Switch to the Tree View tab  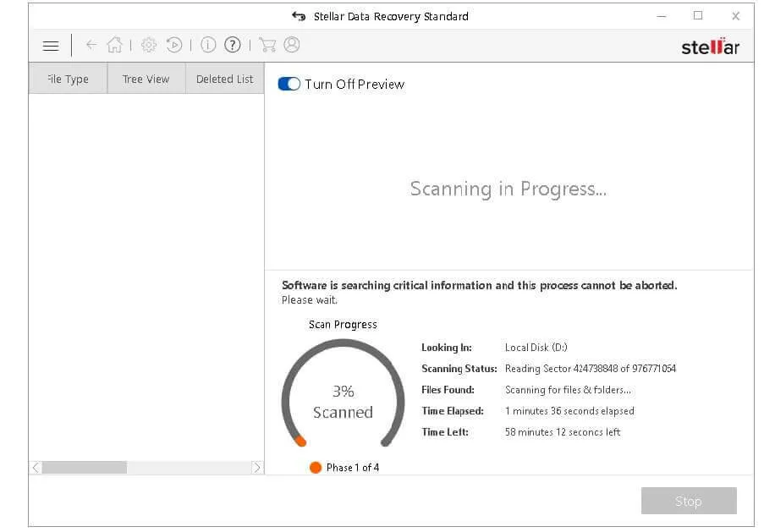point(146,80)
